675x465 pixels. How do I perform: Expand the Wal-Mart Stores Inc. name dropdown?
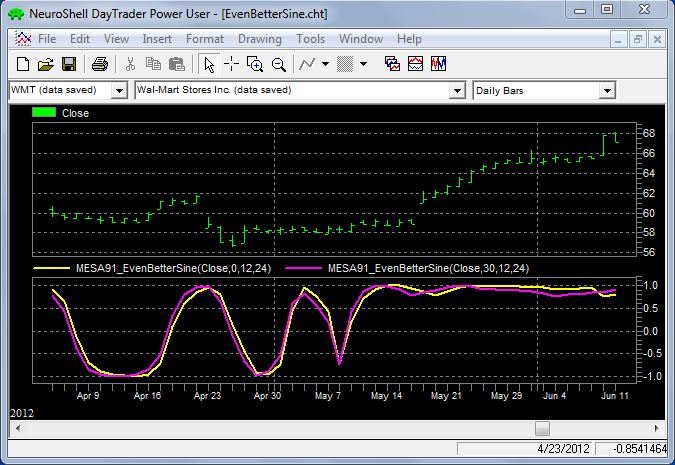tap(457, 91)
